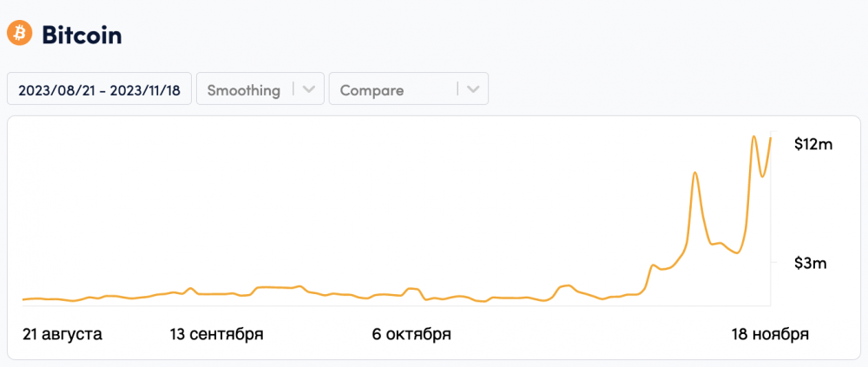This screenshot has height=367, width=868.
Task: Click the orange Bitcoin logo icon
Action: (x=19, y=34)
